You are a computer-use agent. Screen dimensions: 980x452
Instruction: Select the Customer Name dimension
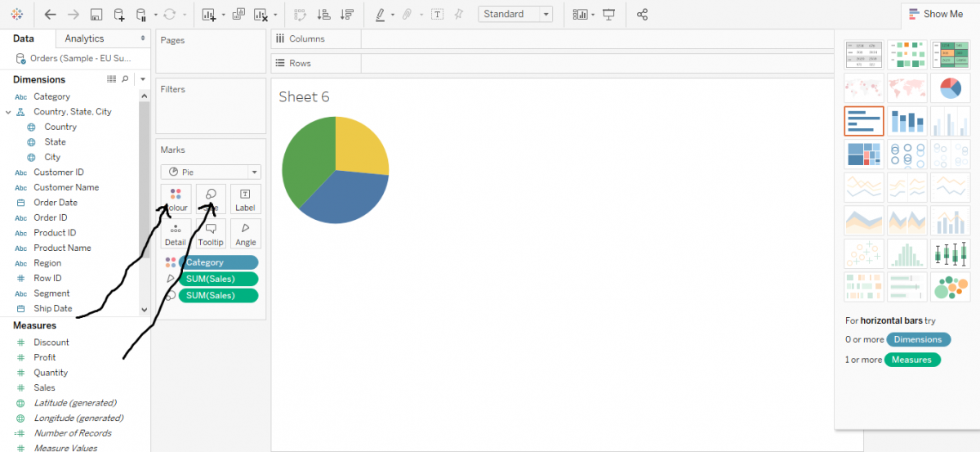(66, 187)
